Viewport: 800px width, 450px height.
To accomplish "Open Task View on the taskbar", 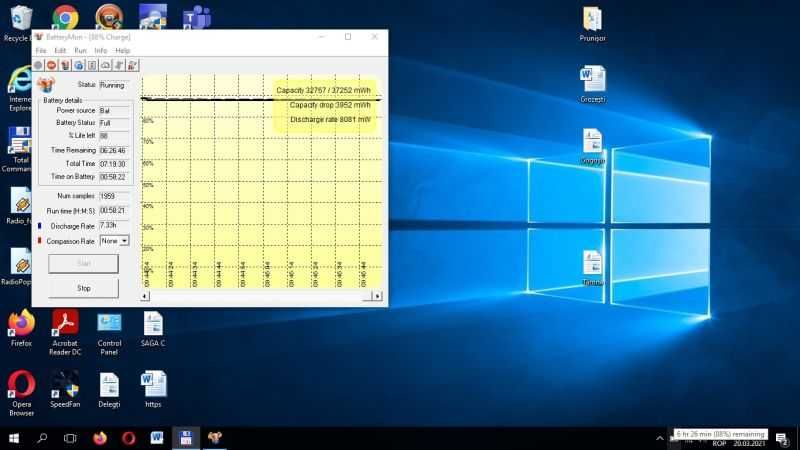I will [x=70, y=438].
